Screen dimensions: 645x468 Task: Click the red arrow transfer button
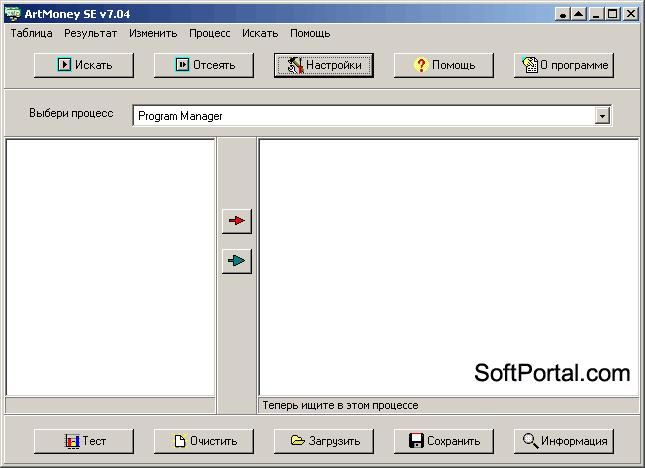237,221
